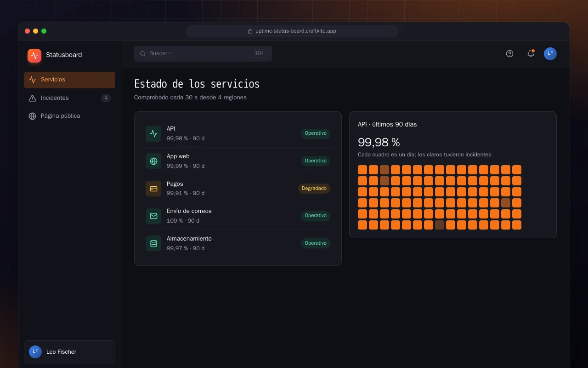The width and height of the screenshot is (588, 368).
Task: Click the Página pública globe icon
Action: (32, 116)
